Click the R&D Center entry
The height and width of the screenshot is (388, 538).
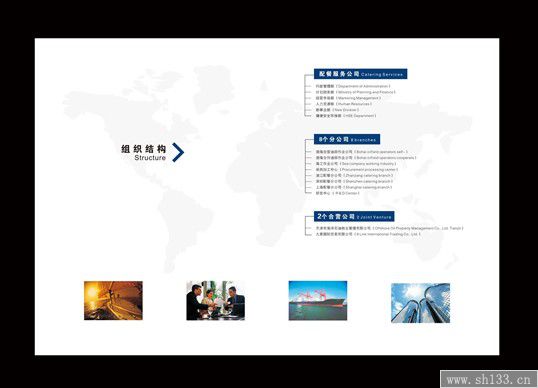click(x=337, y=193)
